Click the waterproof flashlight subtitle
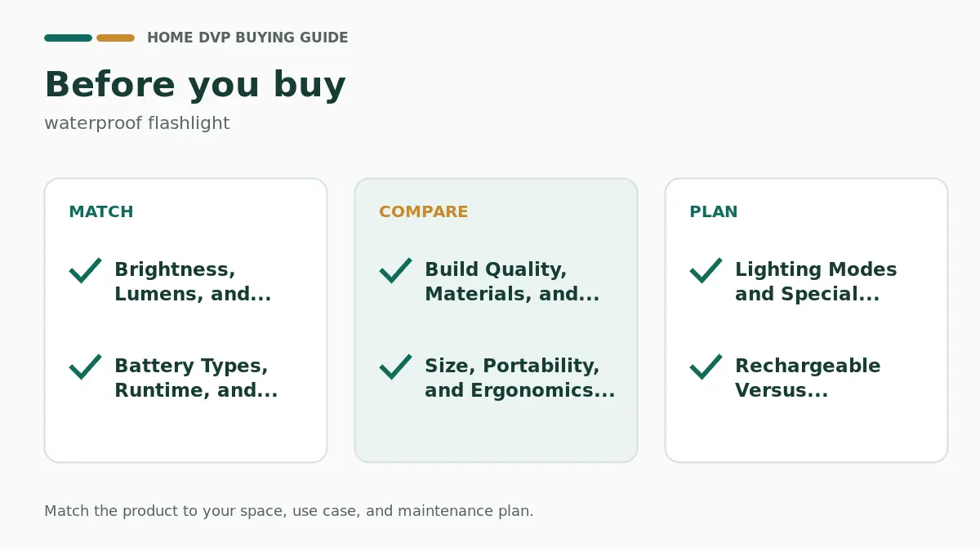The height and width of the screenshot is (551, 980). tap(137, 123)
